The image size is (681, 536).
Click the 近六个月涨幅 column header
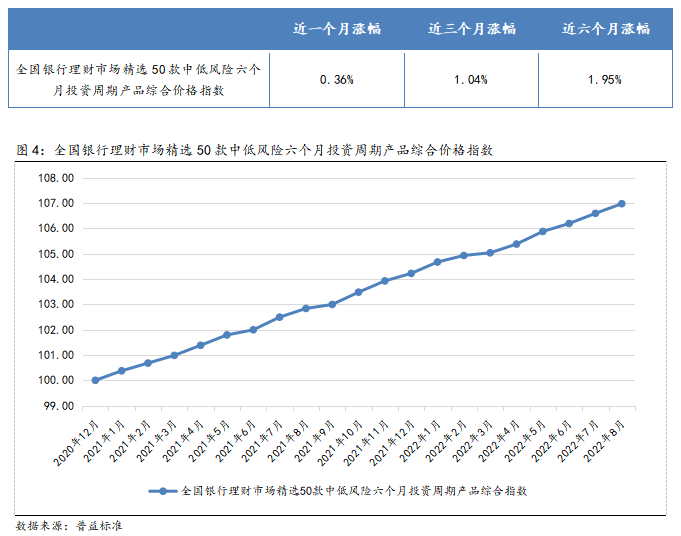coord(605,29)
